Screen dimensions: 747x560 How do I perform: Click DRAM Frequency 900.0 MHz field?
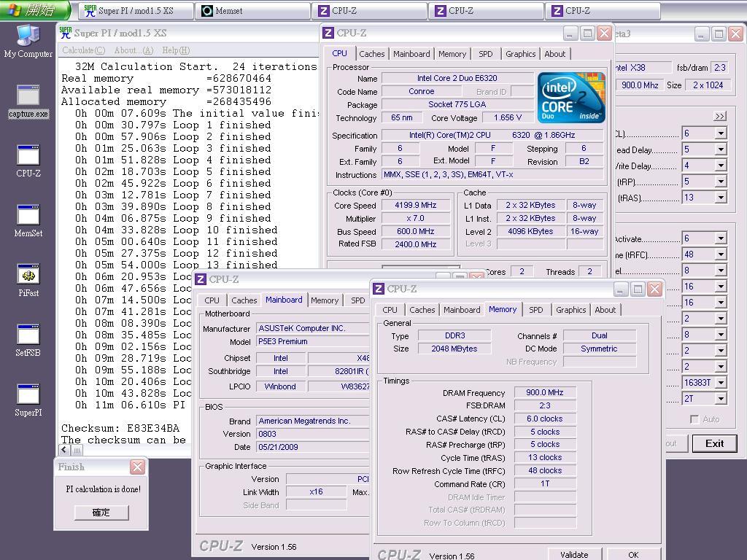545,392
